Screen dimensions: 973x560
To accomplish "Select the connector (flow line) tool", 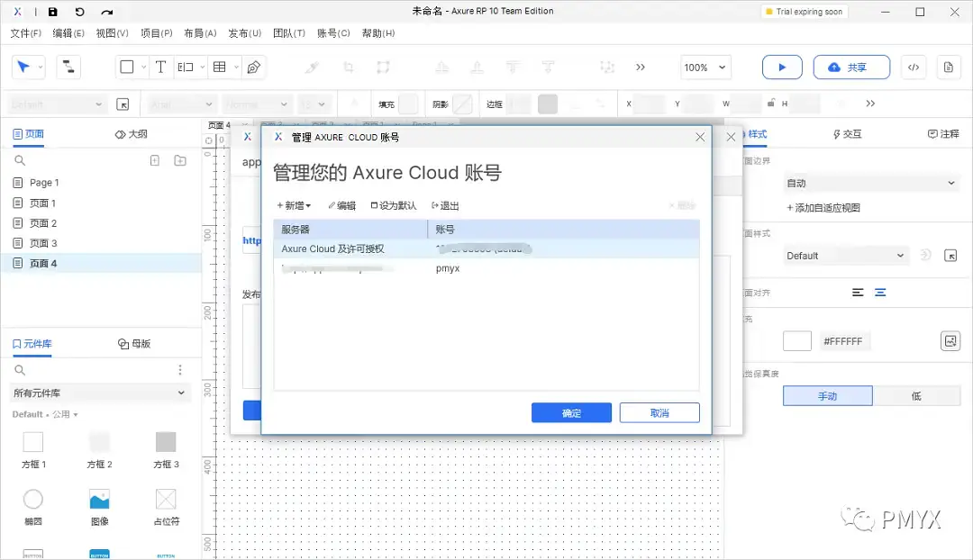I will [67, 67].
